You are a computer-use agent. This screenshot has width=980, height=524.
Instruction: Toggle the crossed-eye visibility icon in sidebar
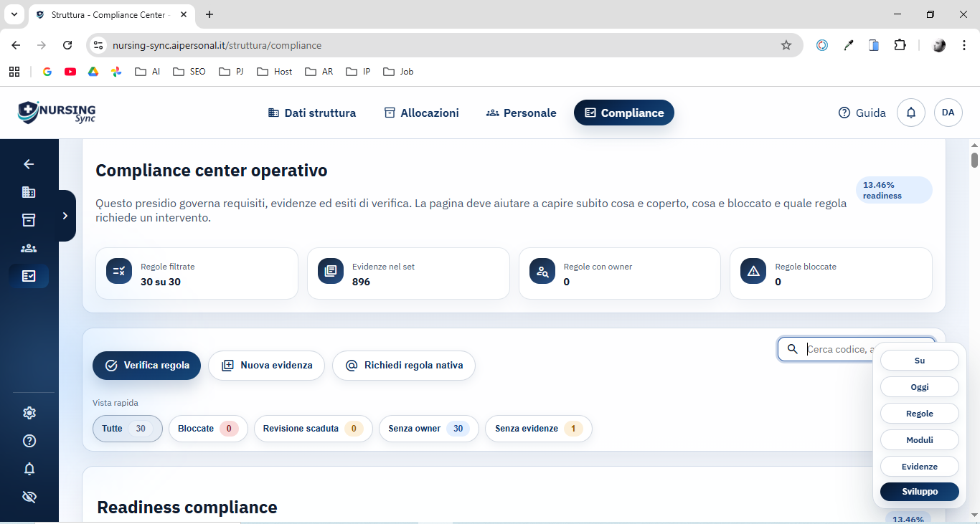29,497
